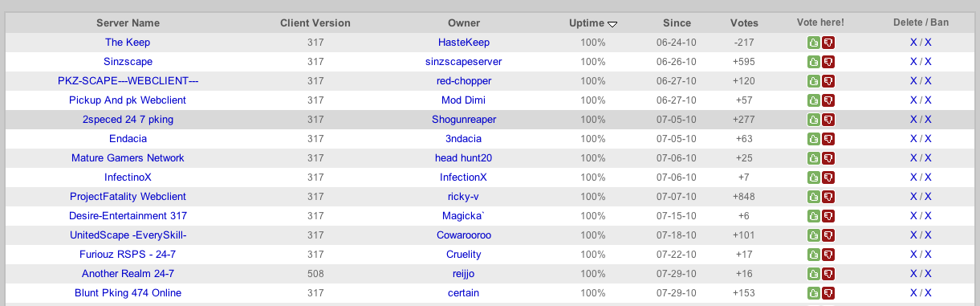
Task: Downvote Furiouz RSPS - 24-7
Action: click(828, 255)
